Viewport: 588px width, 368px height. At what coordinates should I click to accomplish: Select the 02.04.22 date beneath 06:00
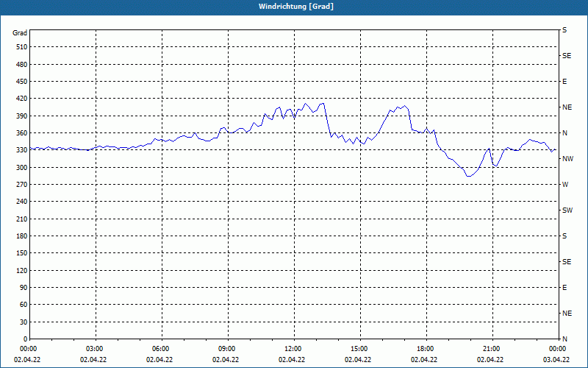coord(159,360)
